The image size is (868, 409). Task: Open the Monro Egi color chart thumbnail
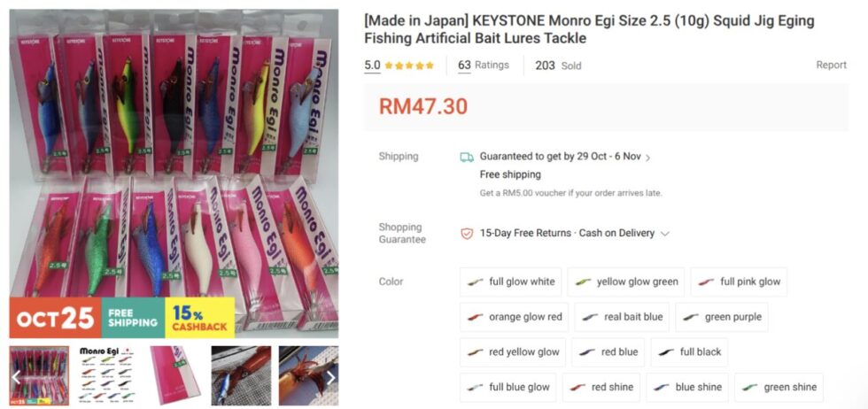pyautogui.click(x=107, y=375)
